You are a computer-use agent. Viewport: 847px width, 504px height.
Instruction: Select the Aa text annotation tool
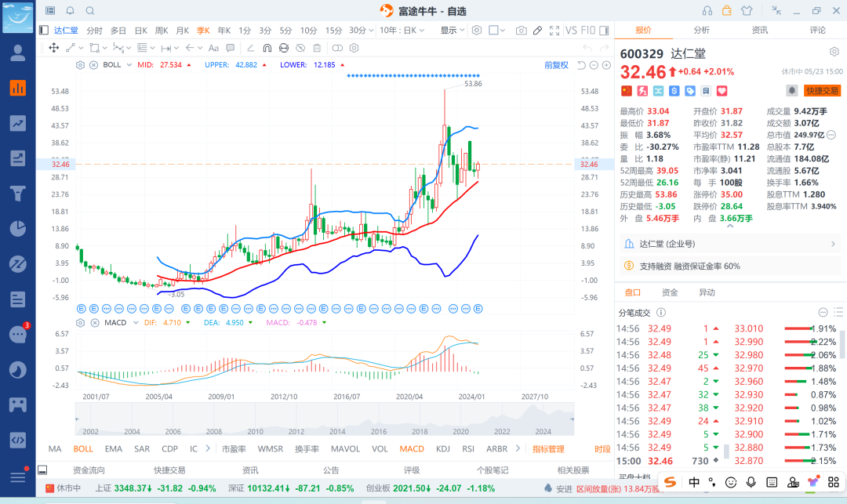(x=213, y=48)
